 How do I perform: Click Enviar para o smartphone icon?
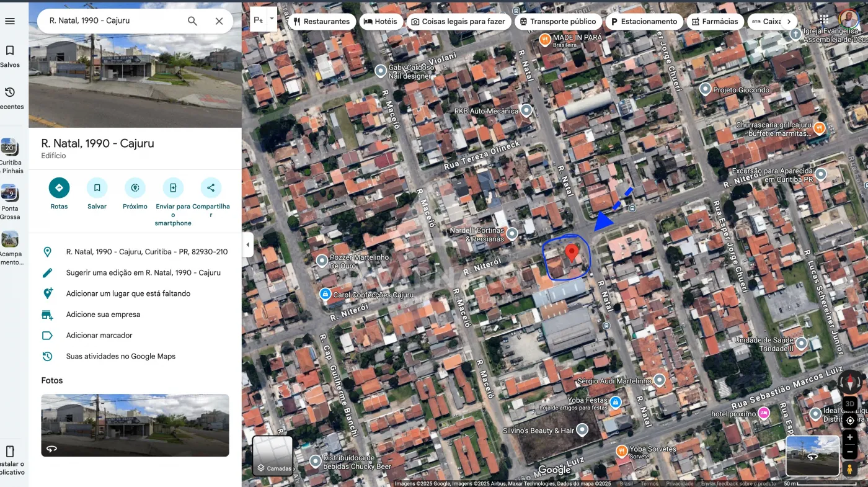[173, 188]
